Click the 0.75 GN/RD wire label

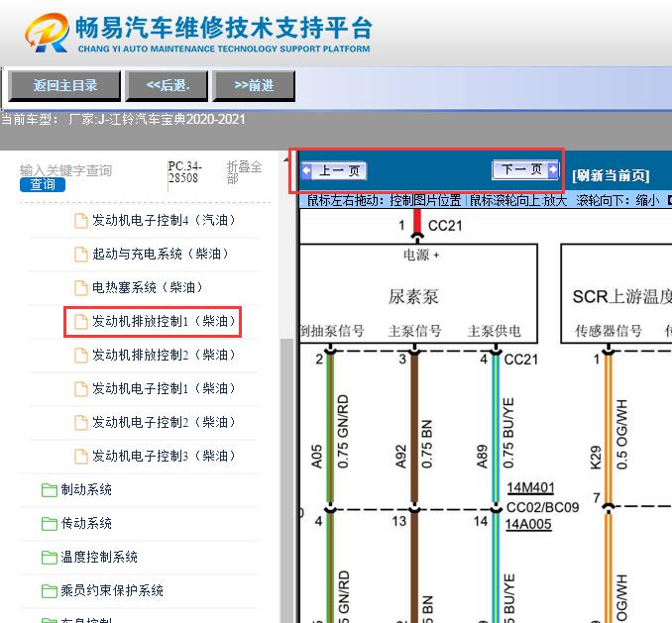[x=343, y=431]
